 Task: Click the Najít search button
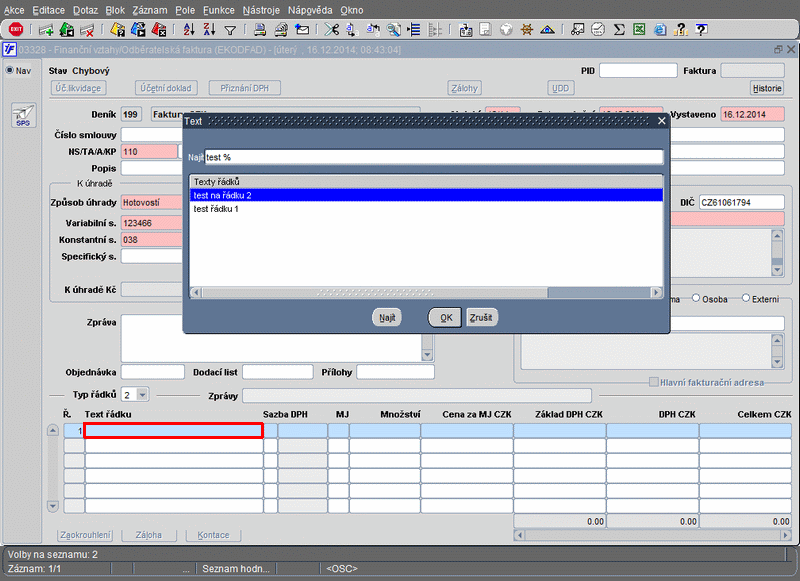point(386,317)
